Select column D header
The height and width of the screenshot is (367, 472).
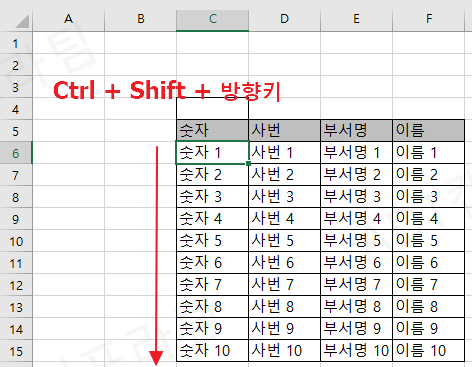pyautogui.click(x=284, y=19)
